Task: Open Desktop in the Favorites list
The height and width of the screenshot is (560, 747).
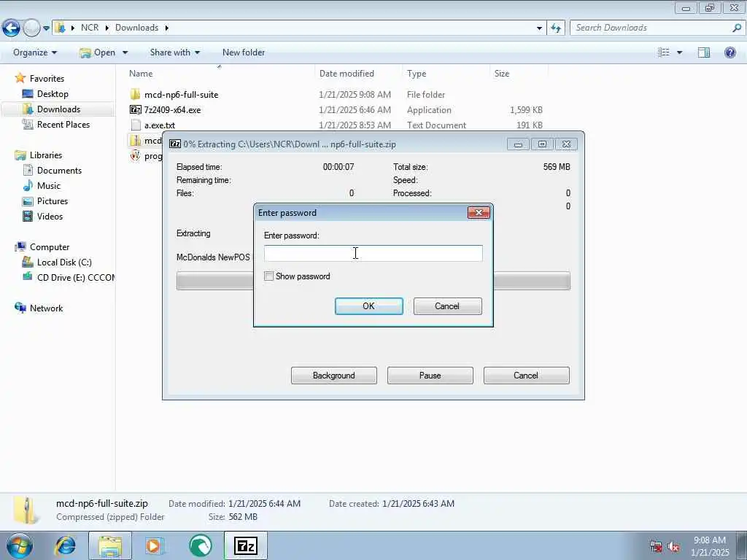Action: point(53,94)
